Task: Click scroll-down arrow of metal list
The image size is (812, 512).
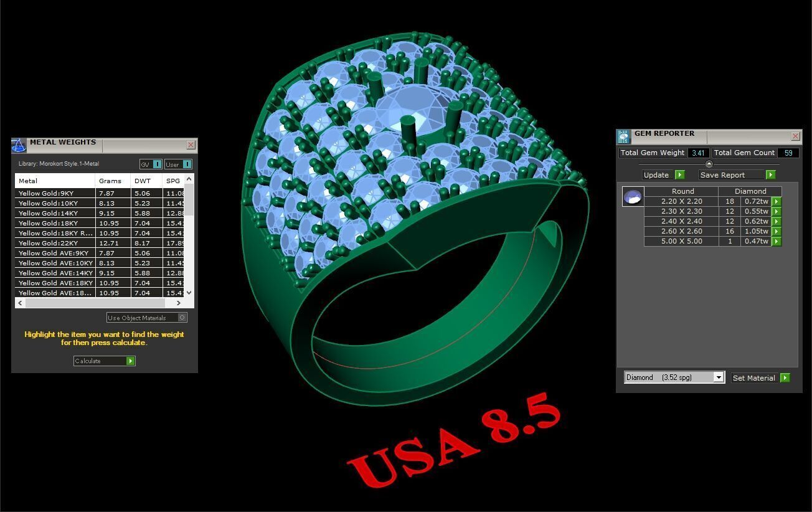Action: (189, 293)
